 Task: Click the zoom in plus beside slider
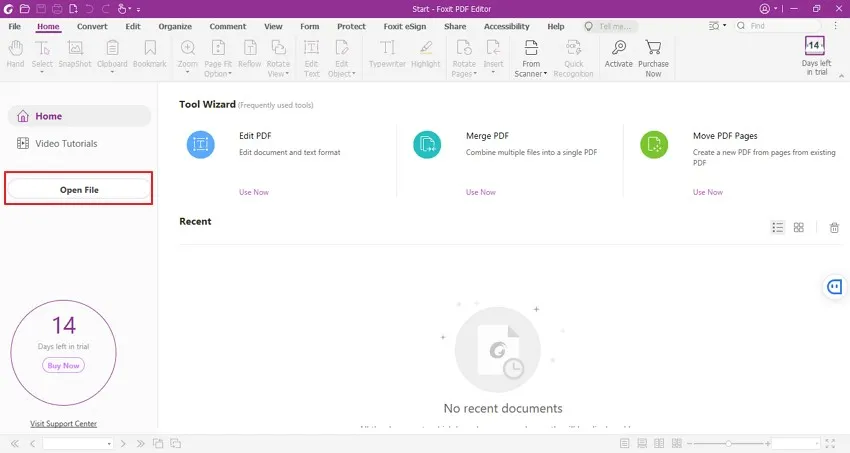[768, 443]
